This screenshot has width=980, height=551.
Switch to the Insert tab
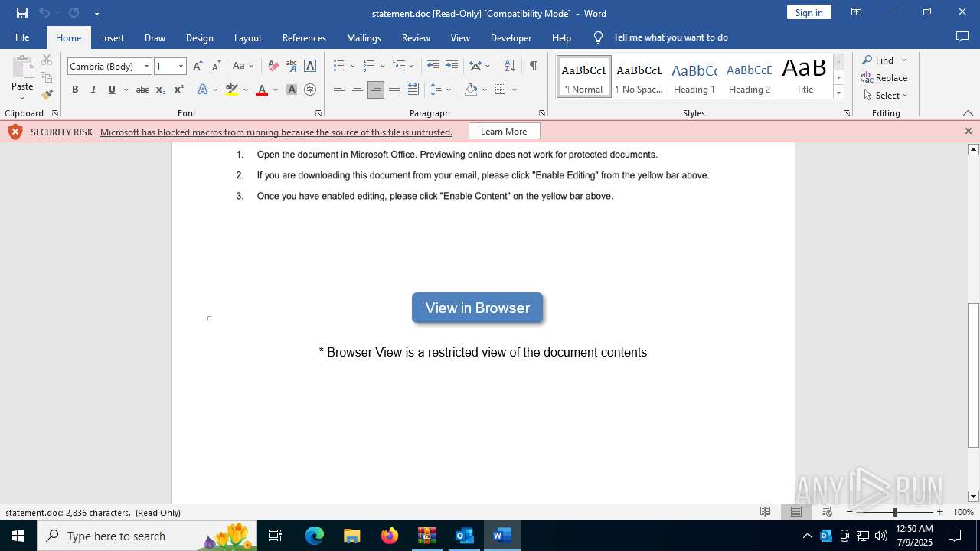click(x=113, y=37)
